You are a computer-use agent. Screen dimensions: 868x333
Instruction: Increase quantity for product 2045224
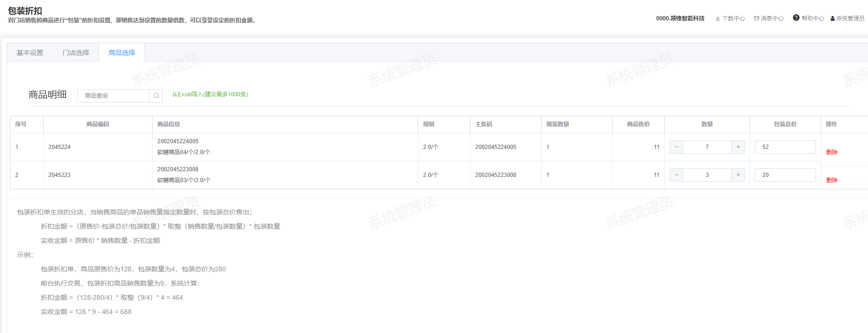pyautogui.click(x=738, y=147)
